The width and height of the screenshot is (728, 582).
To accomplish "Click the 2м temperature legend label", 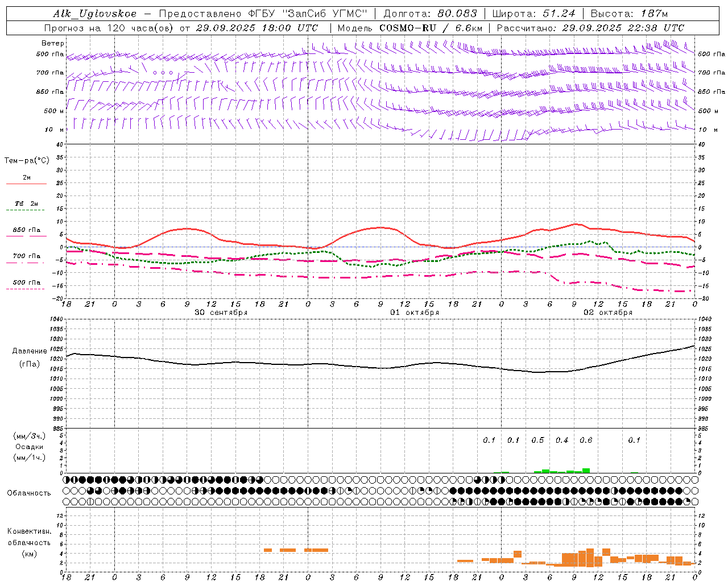I will click(27, 177).
